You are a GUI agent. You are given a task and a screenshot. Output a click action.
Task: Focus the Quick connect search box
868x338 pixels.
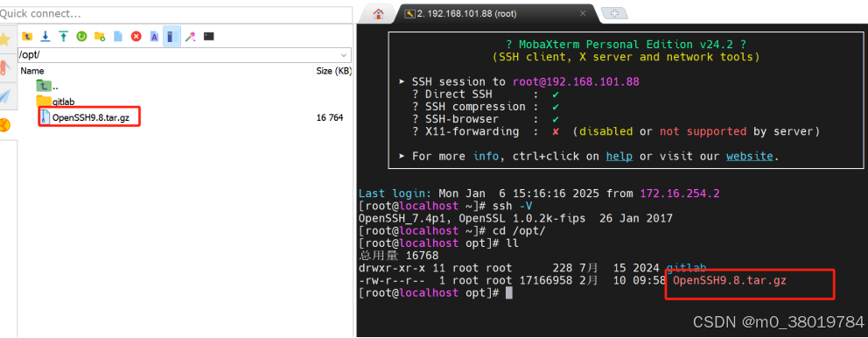pos(176,14)
